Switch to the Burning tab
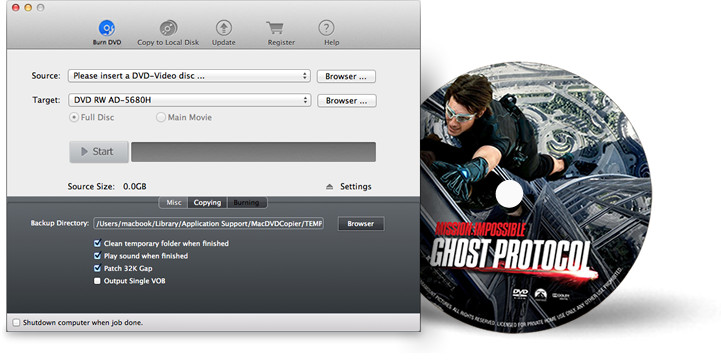721x361 pixels. point(246,202)
